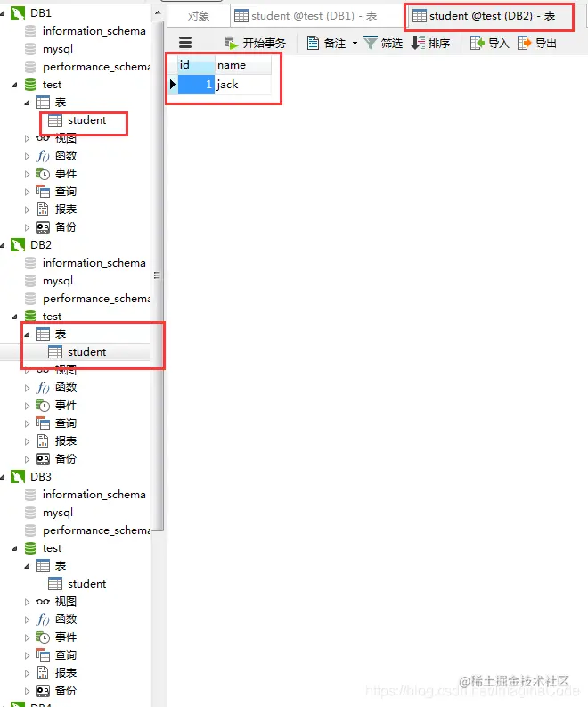
Task: Click the row indicator arrow of first row
Action: [173, 85]
